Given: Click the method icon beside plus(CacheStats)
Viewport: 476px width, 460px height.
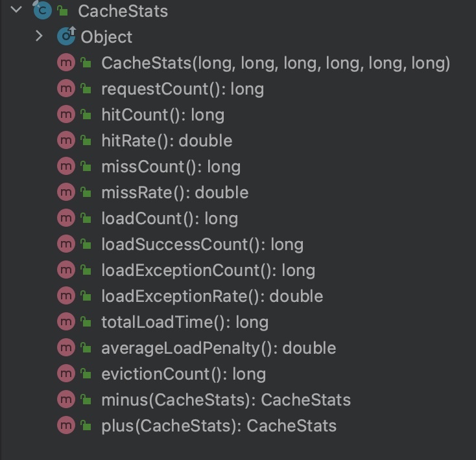Looking at the screenshot, I should (x=66, y=426).
